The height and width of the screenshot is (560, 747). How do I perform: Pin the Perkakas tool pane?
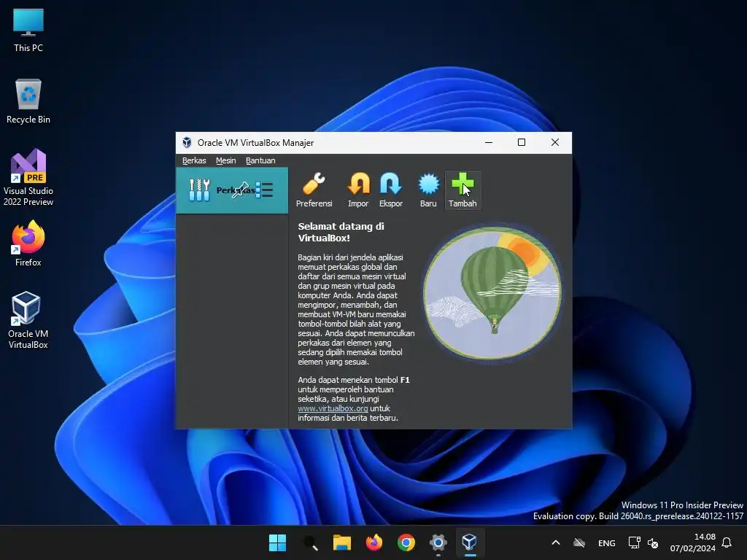241,190
